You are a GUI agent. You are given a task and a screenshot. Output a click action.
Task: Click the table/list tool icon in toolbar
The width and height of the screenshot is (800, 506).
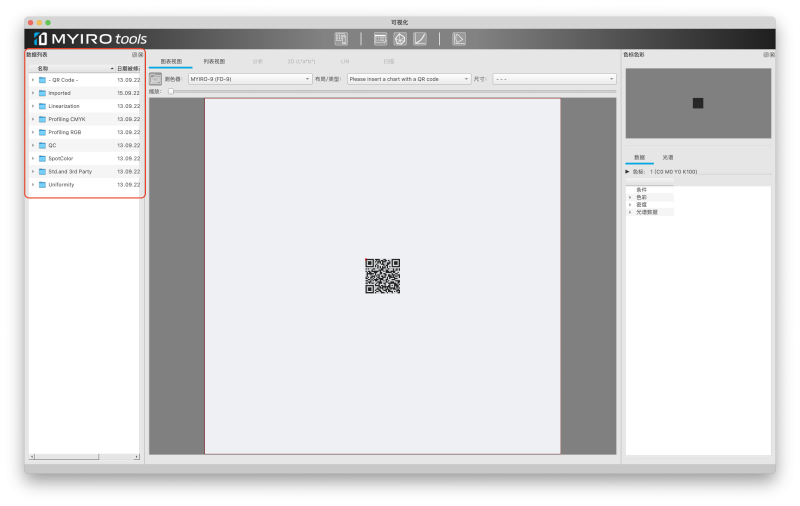(x=380, y=39)
